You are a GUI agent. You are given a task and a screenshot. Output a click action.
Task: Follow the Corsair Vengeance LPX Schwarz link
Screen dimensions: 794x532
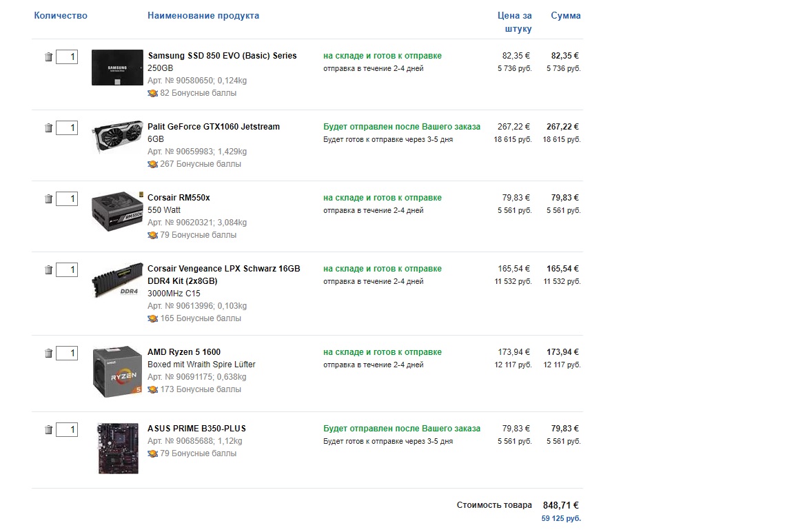[223, 269]
